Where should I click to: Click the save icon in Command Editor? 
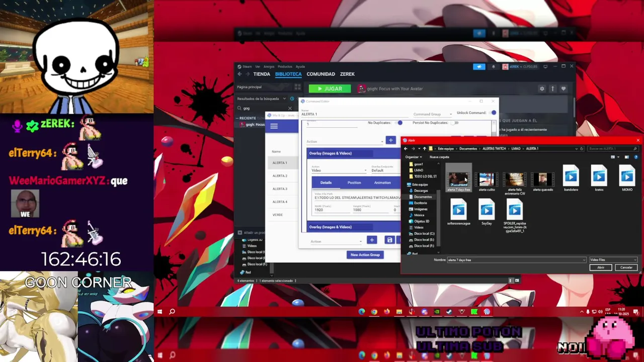coord(389,240)
